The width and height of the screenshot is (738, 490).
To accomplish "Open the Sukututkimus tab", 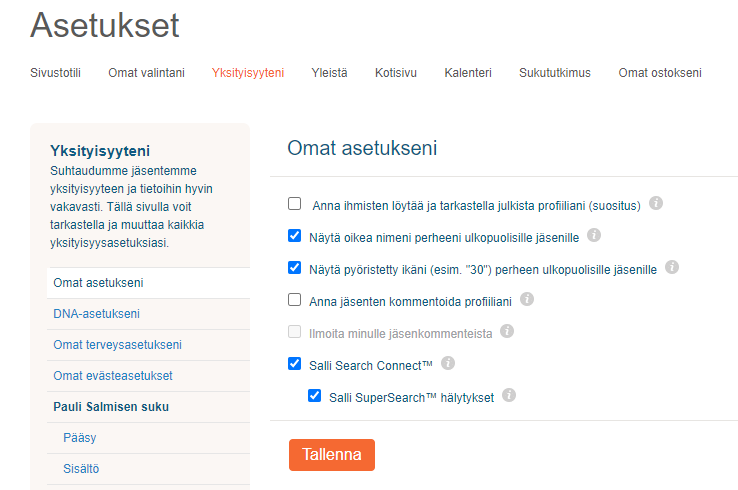I will [554, 73].
